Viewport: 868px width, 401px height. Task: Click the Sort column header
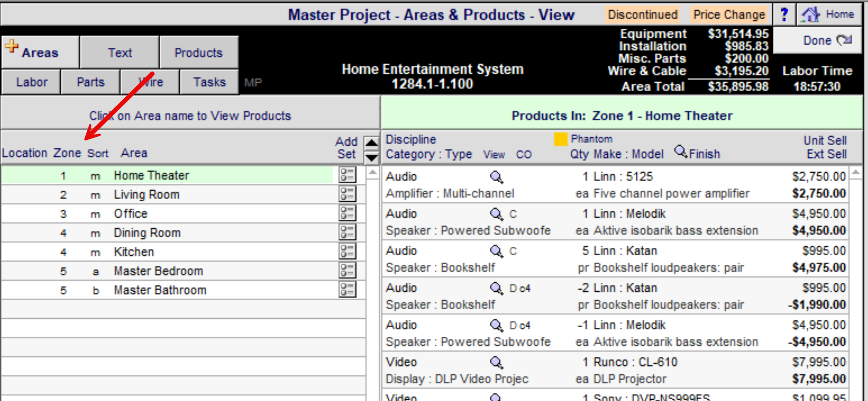tap(97, 153)
